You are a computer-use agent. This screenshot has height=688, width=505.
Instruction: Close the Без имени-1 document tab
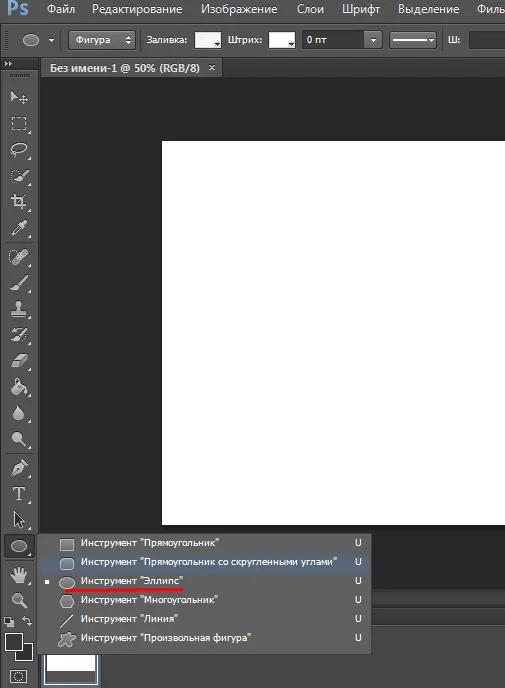point(212,68)
